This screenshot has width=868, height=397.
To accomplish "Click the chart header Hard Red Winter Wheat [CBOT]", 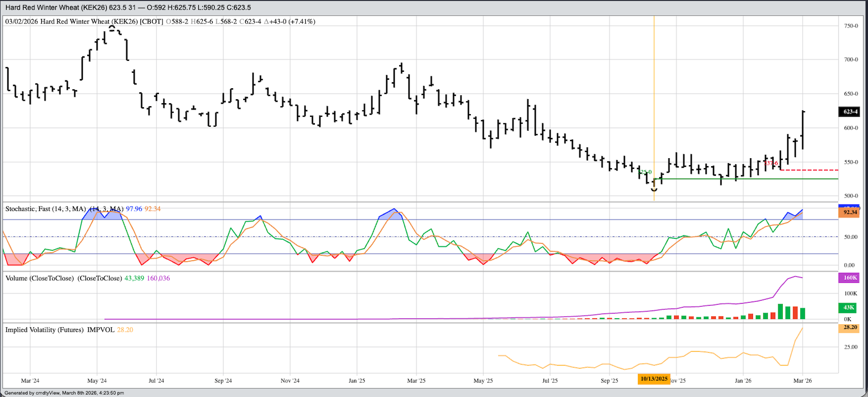I will click(x=101, y=21).
